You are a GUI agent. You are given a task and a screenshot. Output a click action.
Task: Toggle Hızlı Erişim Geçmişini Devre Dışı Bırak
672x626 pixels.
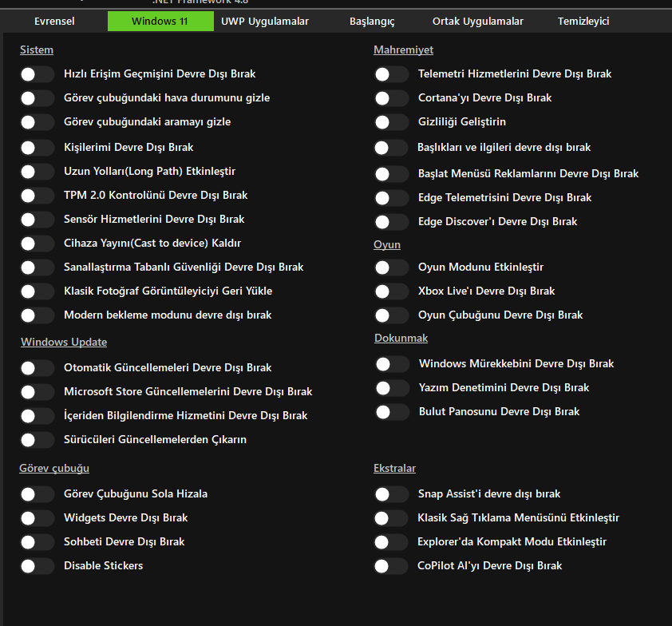coord(37,74)
